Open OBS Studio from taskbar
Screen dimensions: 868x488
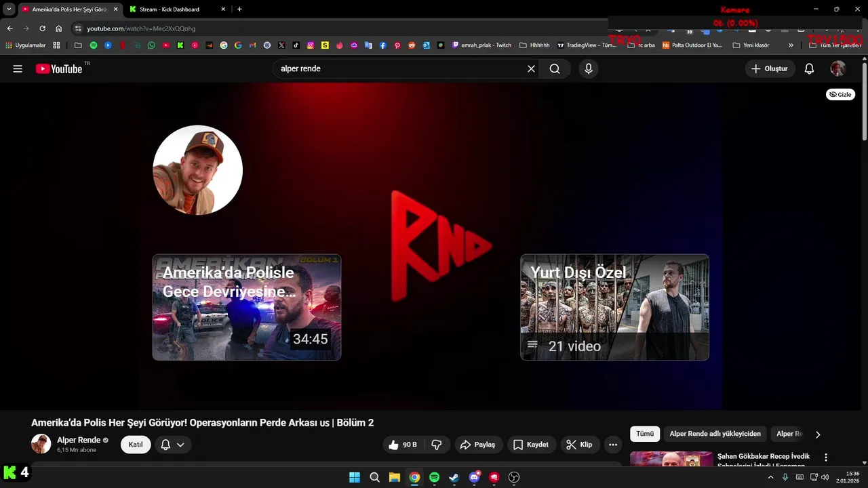click(x=514, y=477)
